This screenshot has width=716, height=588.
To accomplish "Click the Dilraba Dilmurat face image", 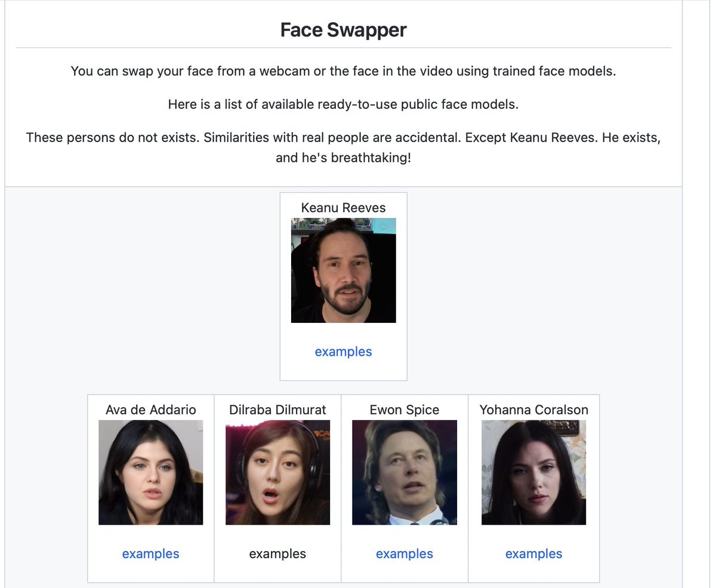I will coord(277,472).
